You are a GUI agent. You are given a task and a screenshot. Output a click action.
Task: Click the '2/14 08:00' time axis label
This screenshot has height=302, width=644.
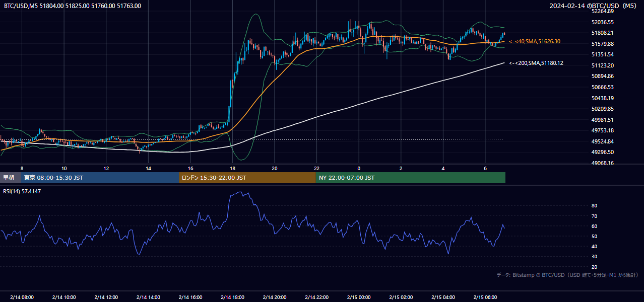click(x=22, y=297)
